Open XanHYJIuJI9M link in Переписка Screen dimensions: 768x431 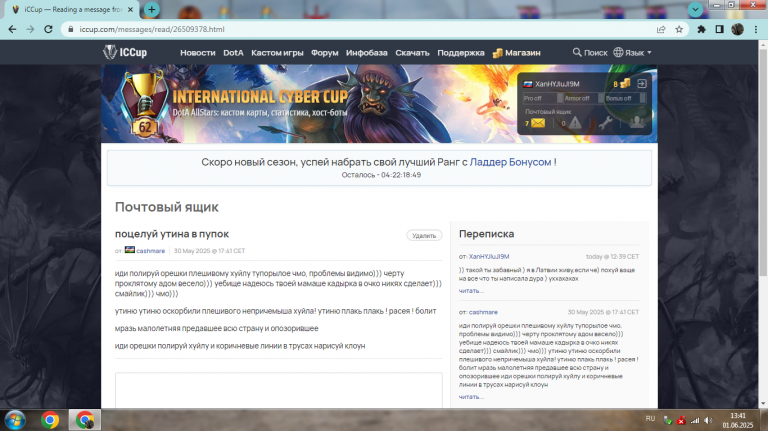click(x=489, y=256)
